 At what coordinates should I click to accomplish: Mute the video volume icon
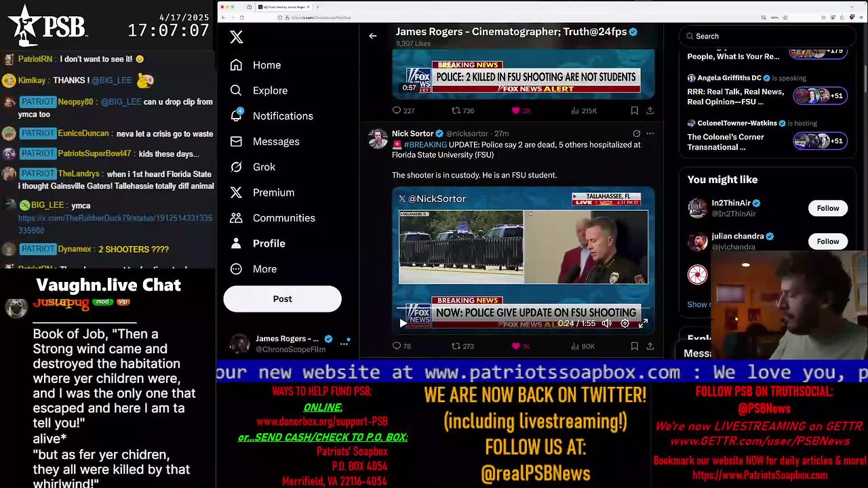tap(607, 323)
